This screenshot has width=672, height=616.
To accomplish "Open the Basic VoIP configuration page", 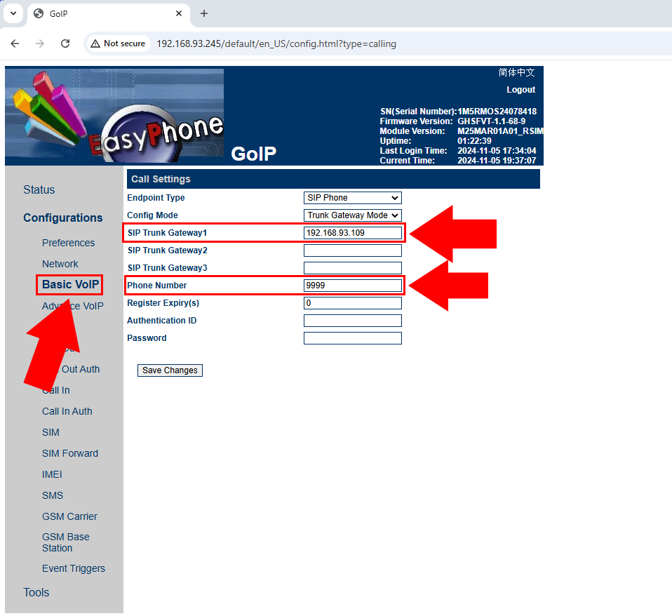I will click(x=70, y=284).
